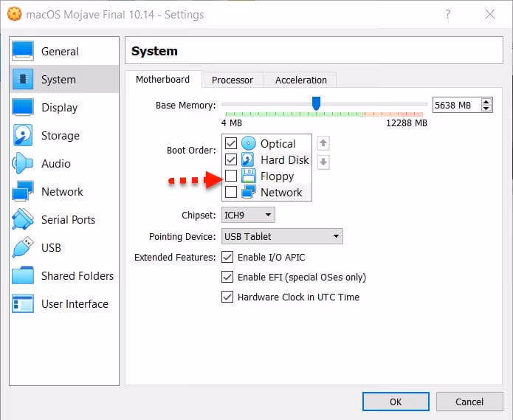Open the USB plug icon
Screen dimensions: 513x420
tap(23, 247)
